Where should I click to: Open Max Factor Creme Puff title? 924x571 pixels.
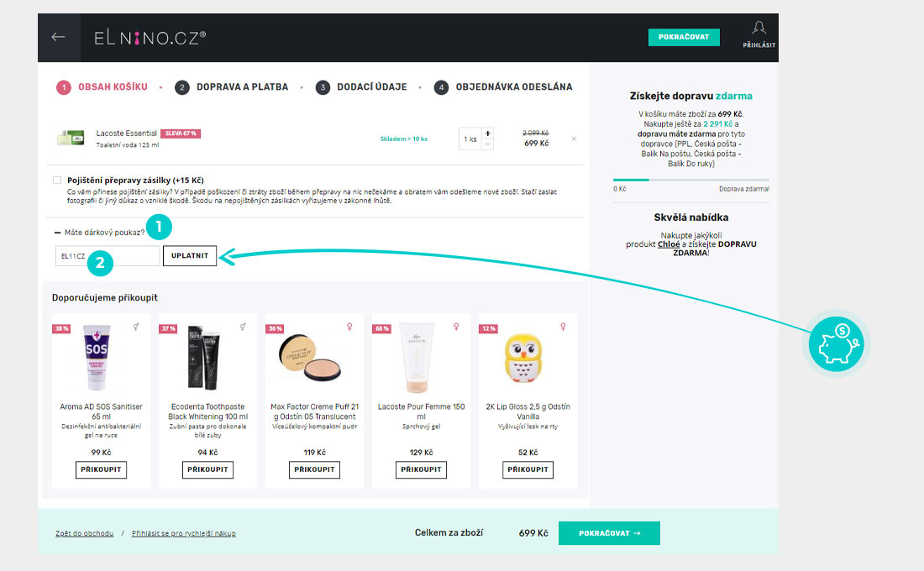[314, 411]
